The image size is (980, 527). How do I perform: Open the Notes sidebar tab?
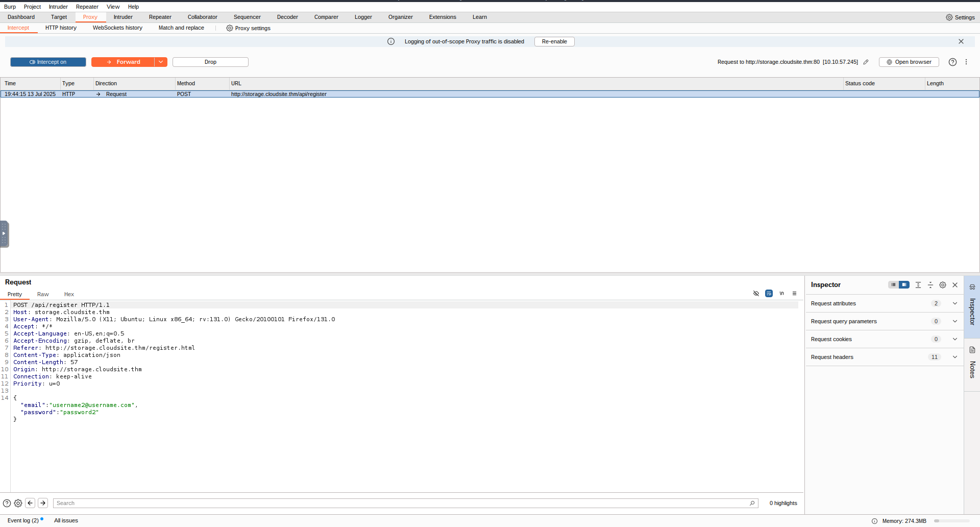[x=972, y=365]
